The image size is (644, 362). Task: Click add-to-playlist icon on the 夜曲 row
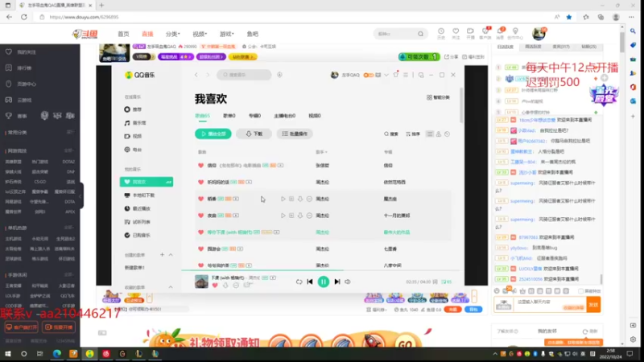291,216
